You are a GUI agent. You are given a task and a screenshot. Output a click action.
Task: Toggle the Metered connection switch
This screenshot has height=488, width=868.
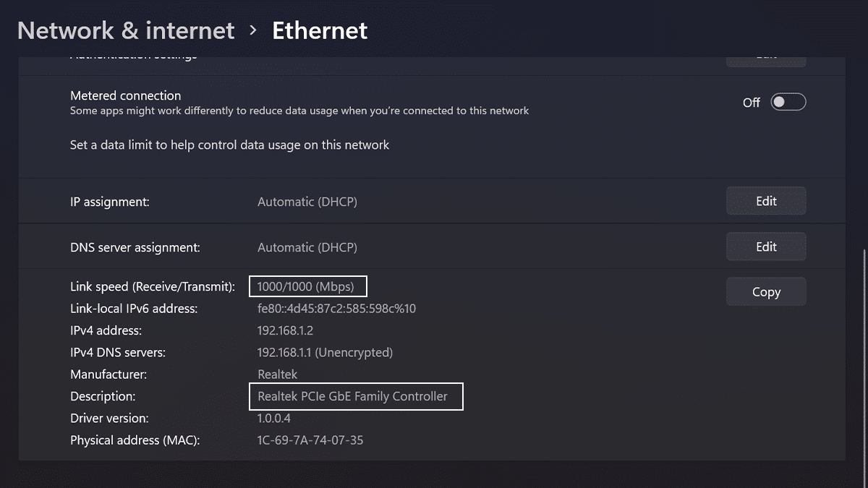[788, 103]
